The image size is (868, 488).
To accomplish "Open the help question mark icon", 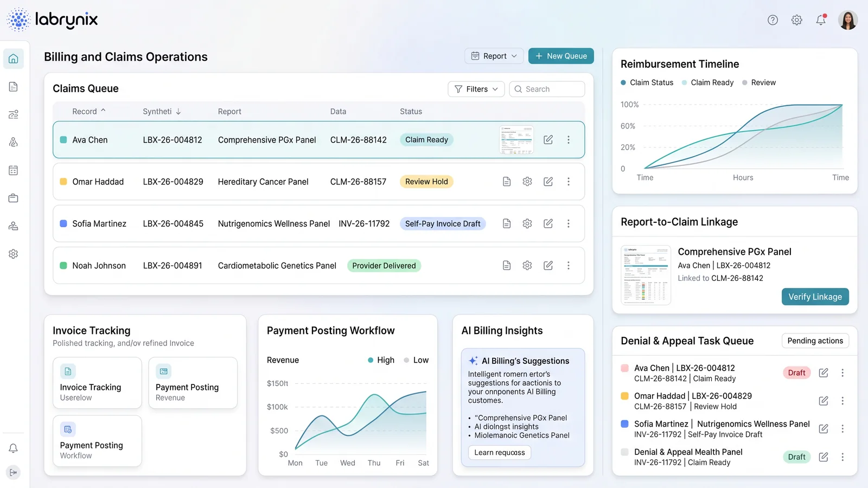I will pos(773,20).
